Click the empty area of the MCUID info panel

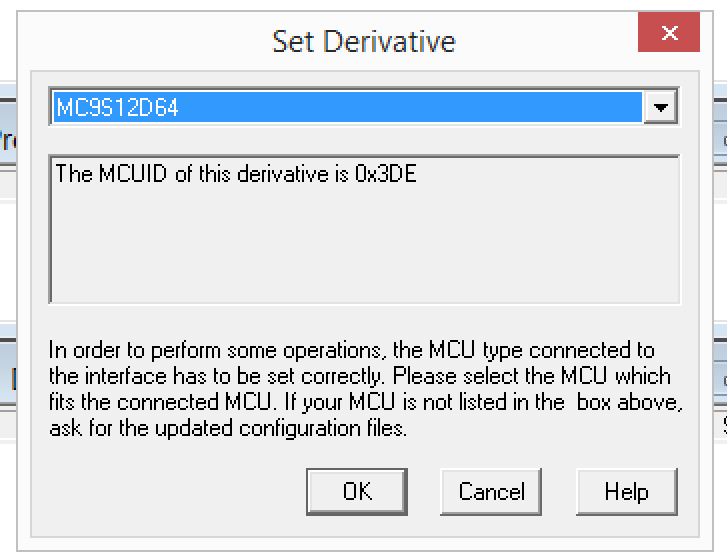(x=364, y=250)
